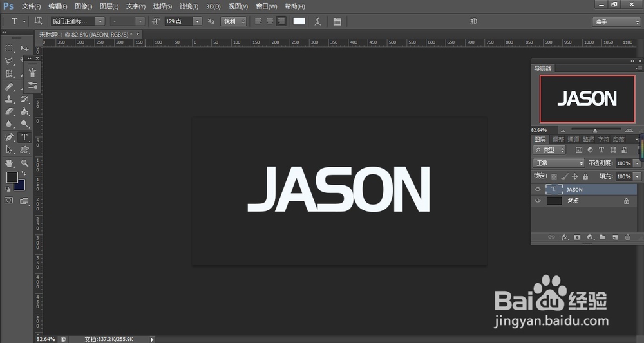
Task: Center-align the text
Action: (x=270, y=21)
